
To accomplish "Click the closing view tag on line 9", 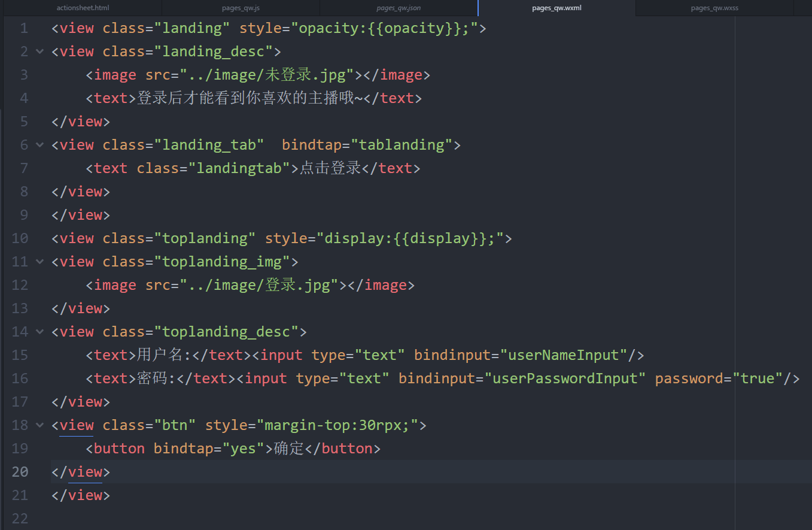I will (81, 215).
